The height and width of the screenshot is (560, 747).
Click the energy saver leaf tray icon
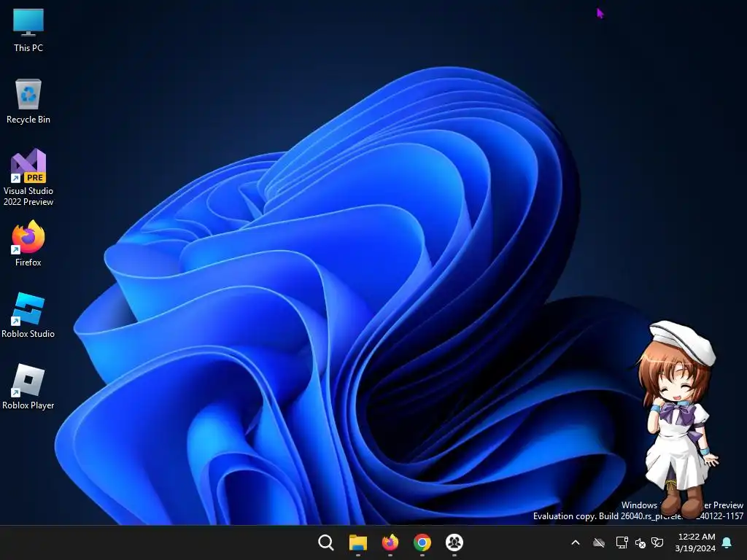(x=657, y=542)
